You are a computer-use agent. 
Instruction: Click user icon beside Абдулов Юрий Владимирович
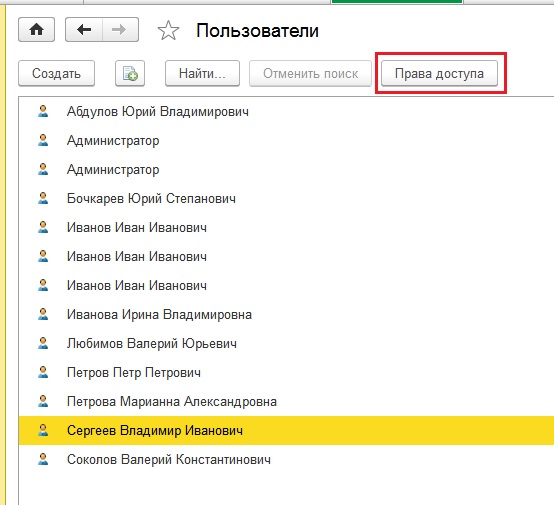point(43,111)
